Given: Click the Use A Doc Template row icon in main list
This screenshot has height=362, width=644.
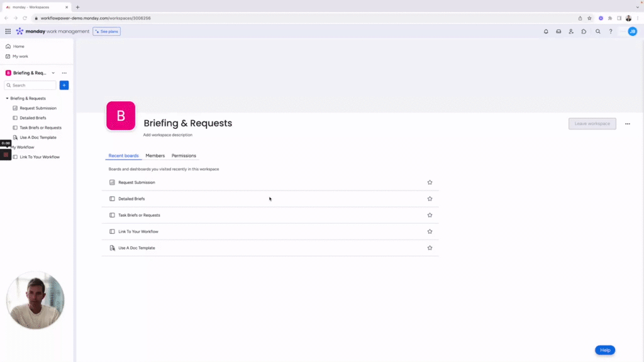Looking at the screenshot, I should pyautogui.click(x=112, y=248).
